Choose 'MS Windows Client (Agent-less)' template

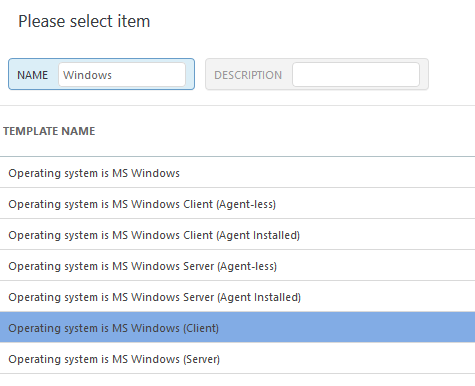tap(237, 204)
